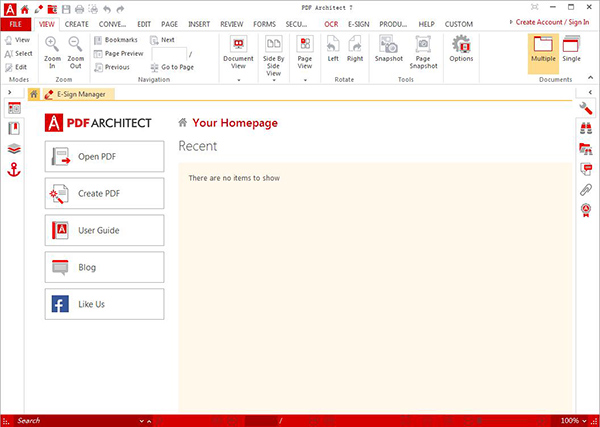Enable Multiple documents mode

click(x=543, y=50)
